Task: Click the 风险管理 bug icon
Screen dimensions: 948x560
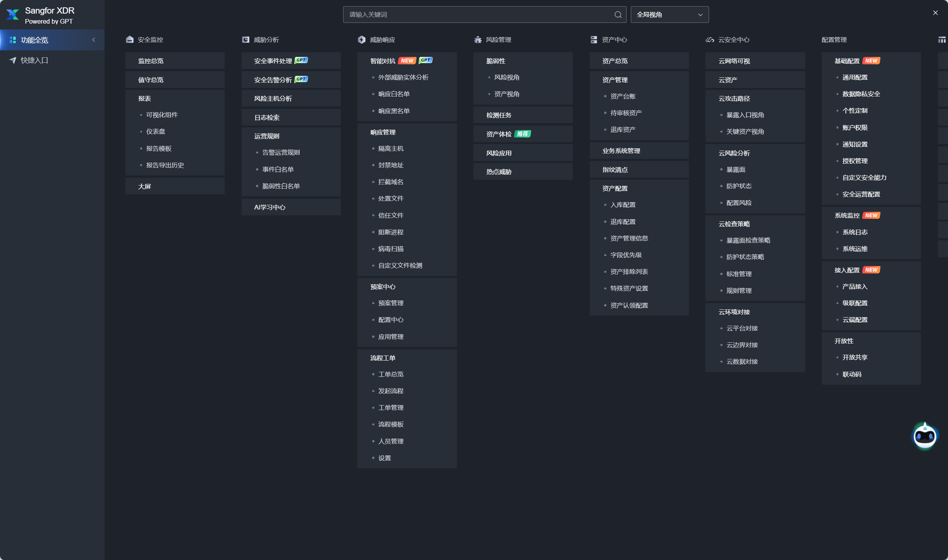Action: pos(478,40)
